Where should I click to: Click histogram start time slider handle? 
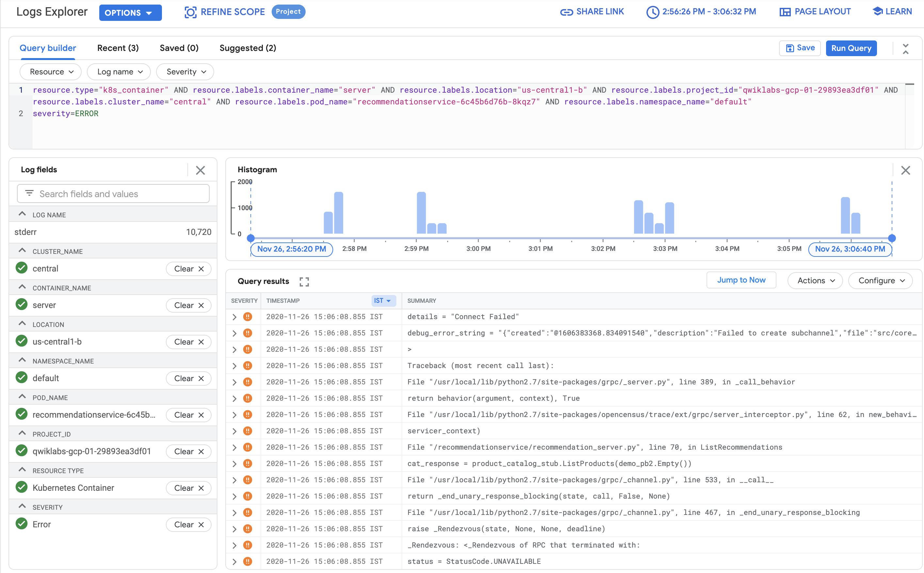[251, 239]
